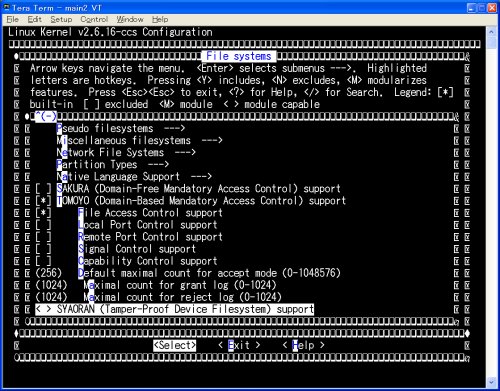The image size is (500, 391).
Task: Open the Edit menu
Action: coord(34,19)
